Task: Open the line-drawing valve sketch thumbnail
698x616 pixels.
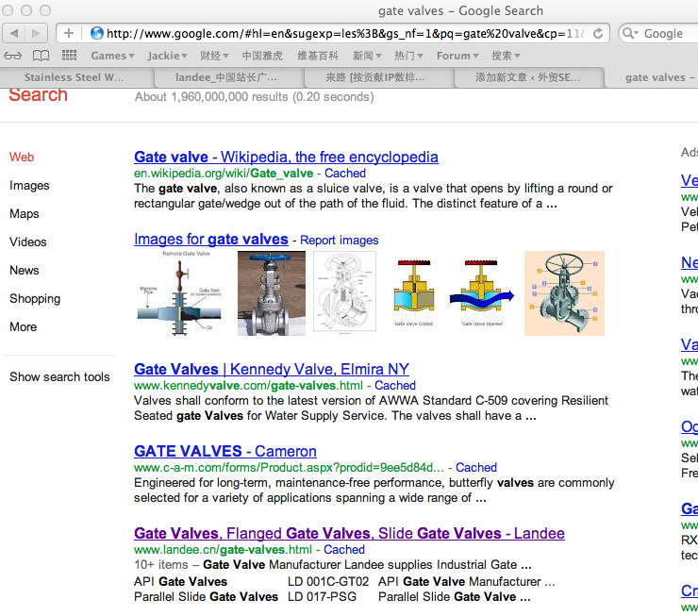Action: (x=344, y=292)
